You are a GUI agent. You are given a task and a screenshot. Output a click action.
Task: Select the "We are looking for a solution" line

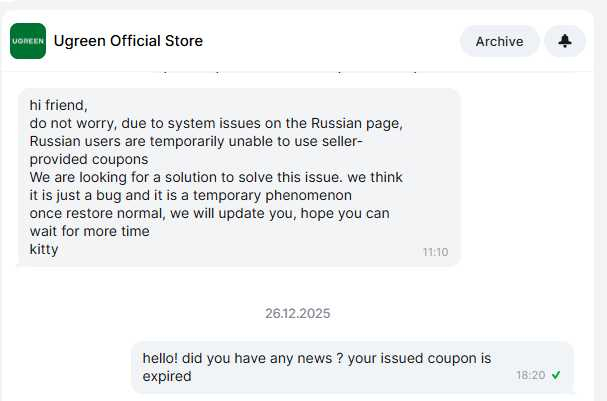[x=216, y=177]
